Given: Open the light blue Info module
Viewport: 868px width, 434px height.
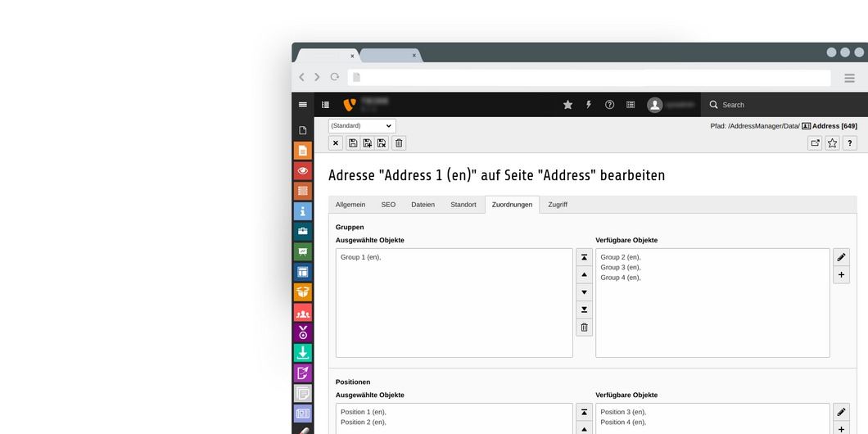Looking at the screenshot, I should point(303,211).
